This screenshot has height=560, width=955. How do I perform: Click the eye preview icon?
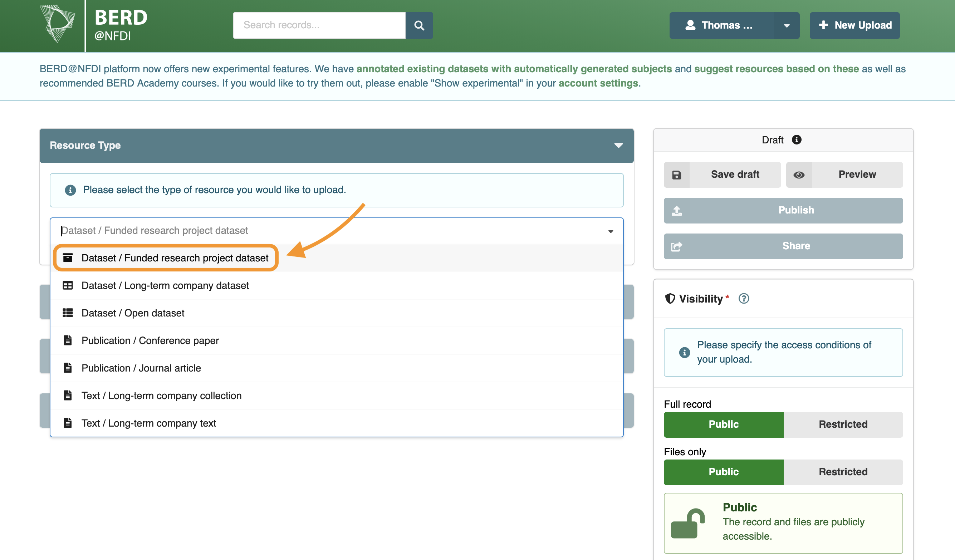click(799, 175)
